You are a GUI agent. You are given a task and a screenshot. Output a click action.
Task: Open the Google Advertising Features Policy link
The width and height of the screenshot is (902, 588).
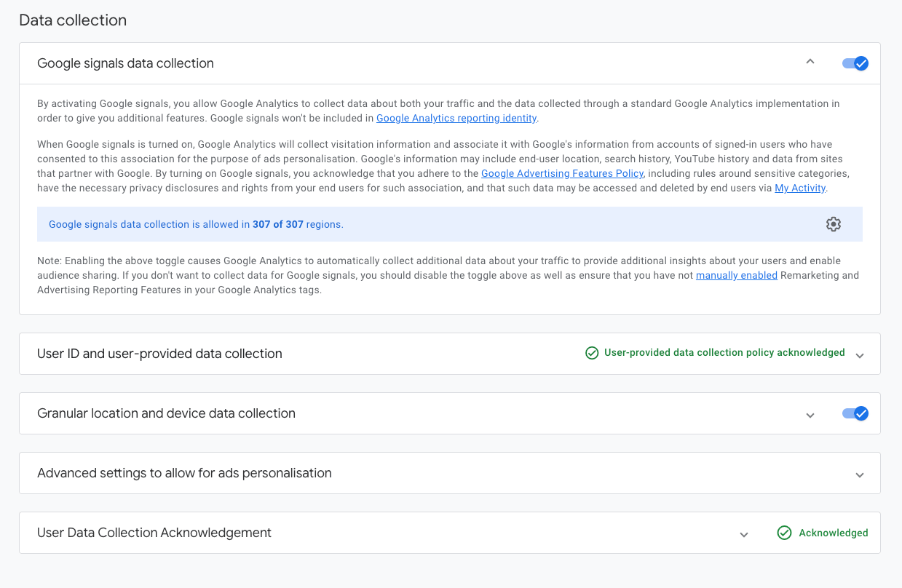pyautogui.click(x=562, y=173)
